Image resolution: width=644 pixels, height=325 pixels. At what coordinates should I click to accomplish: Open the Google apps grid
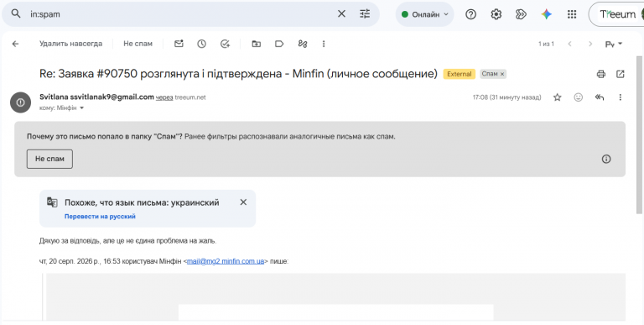pos(572,14)
